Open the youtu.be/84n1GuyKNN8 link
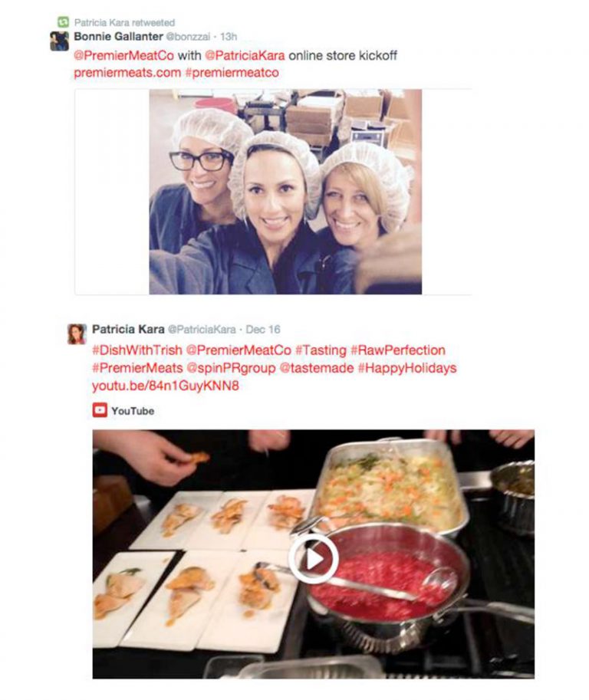This screenshot has height=700, width=589. point(165,386)
